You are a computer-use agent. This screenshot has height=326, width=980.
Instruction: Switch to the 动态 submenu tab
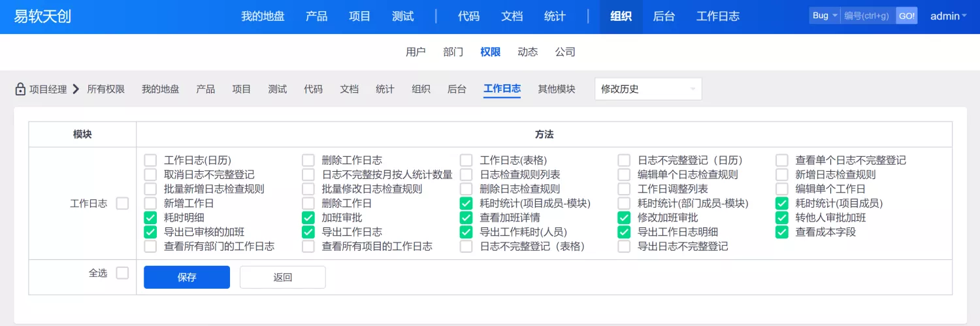point(528,52)
